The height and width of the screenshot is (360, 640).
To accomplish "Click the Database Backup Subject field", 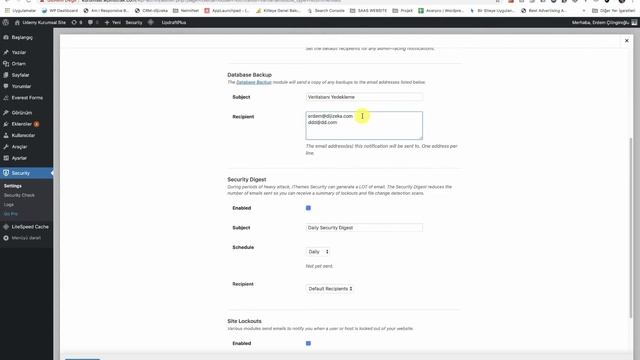I will [x=364, y=97].
